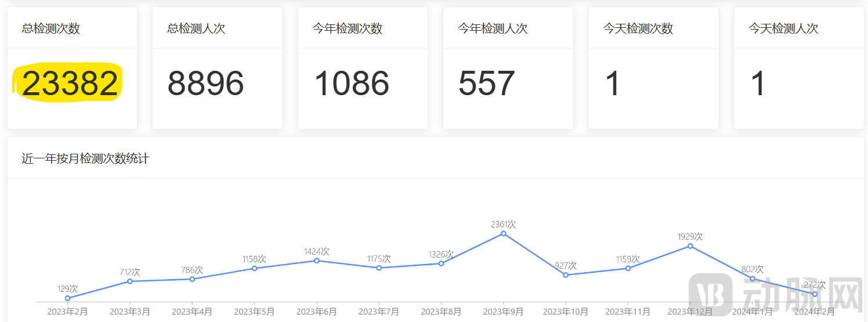Click the 2023年6月 data point
This screenshot has width=868, height=322.
pyautogui.click(x=317, y=261)
